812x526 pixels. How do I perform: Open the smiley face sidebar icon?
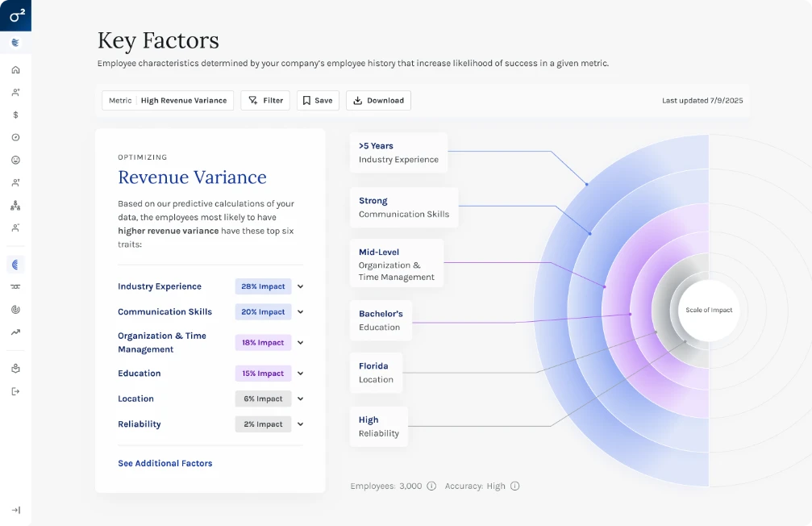[15, 160]
